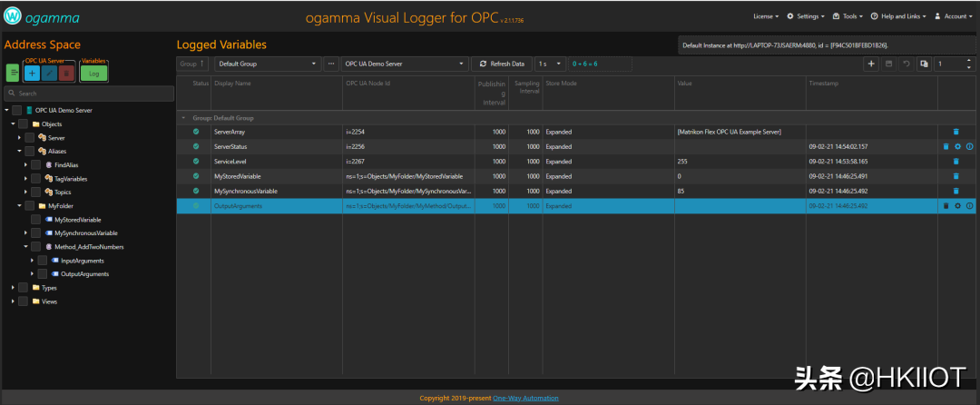Collapse the Objects tree node
The height and width of the screenshot is (405, 980).
click(13, 124)
